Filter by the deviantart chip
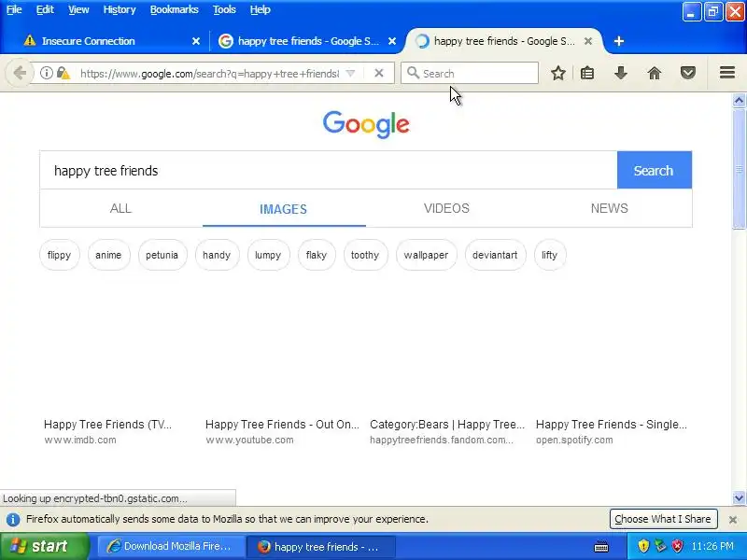The width and height of the screenshot is (747, 560). [x=495, y=255]
